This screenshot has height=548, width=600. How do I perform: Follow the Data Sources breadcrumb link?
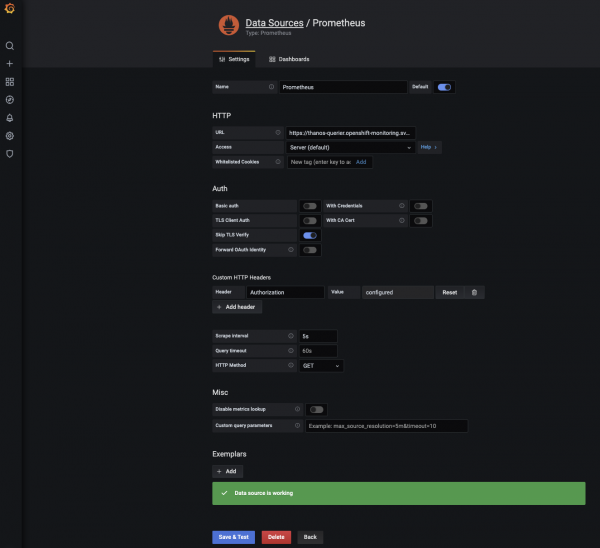click(x=277, y=21)
